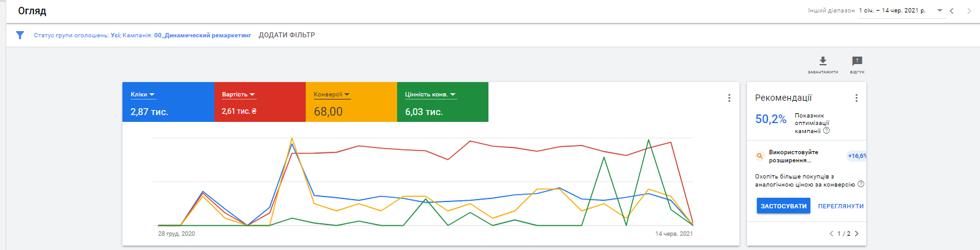
Task: Shift date range forward with right arrow
Action: coord(969,11)
